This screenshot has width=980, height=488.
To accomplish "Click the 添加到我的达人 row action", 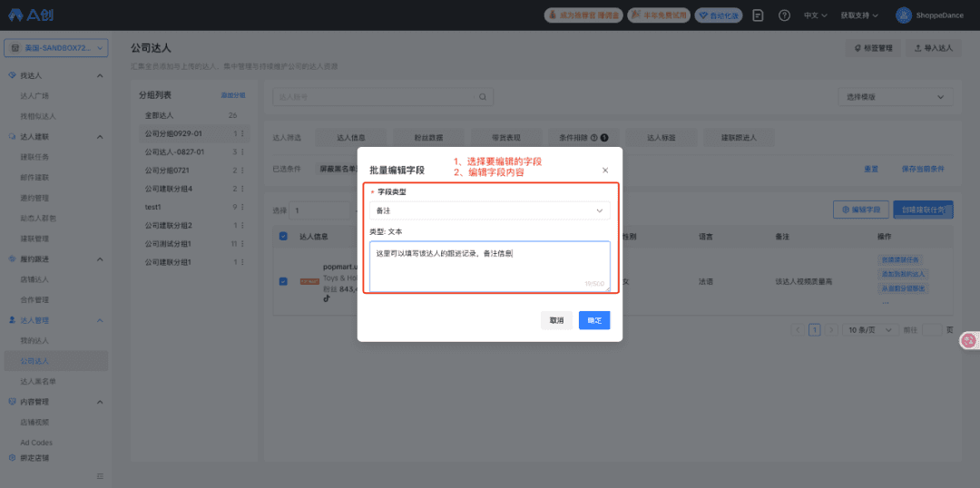I will pyautogui.click(x=903, y=274).
